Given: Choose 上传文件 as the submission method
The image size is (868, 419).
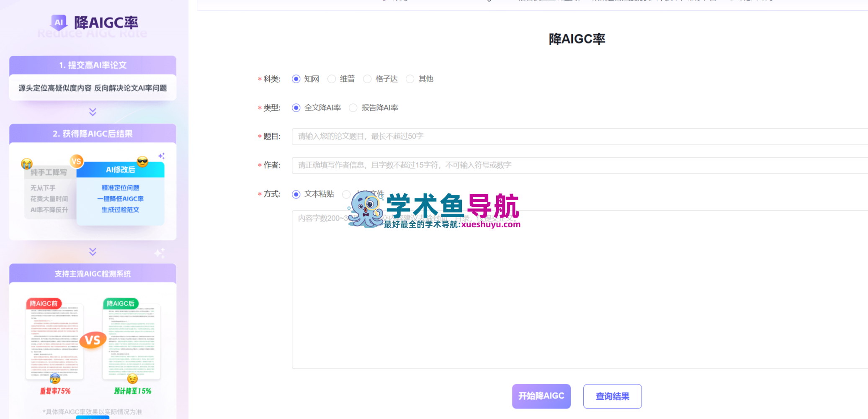Looking at the screenshot, I should click(346, 194).
